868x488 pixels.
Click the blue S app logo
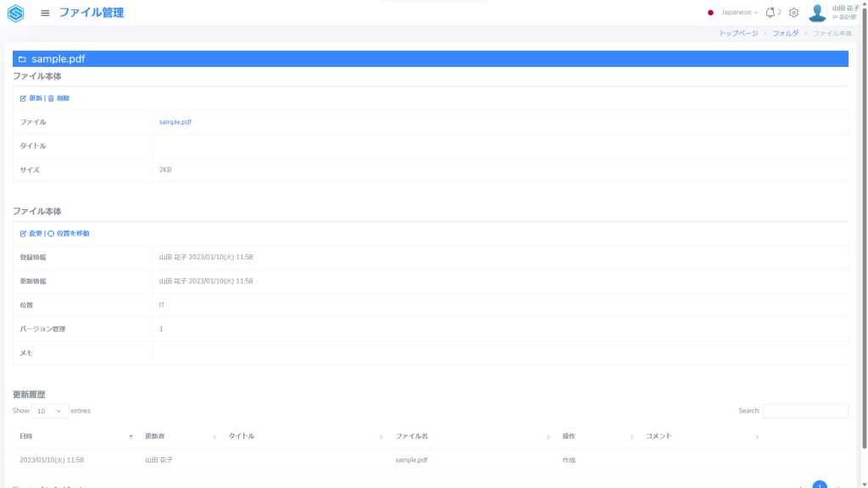pos(16,13)
